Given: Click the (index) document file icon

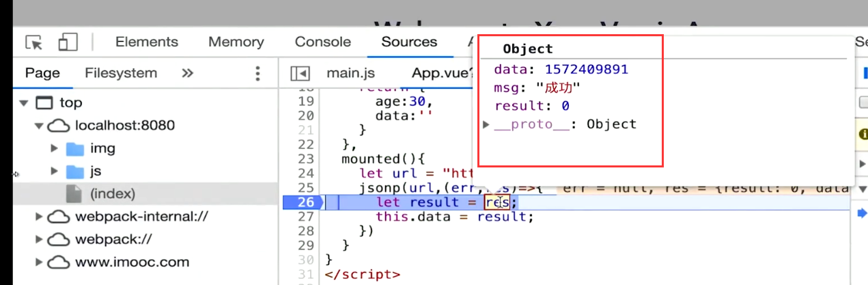Looking at the screenshot, I should tap(74, 193).
